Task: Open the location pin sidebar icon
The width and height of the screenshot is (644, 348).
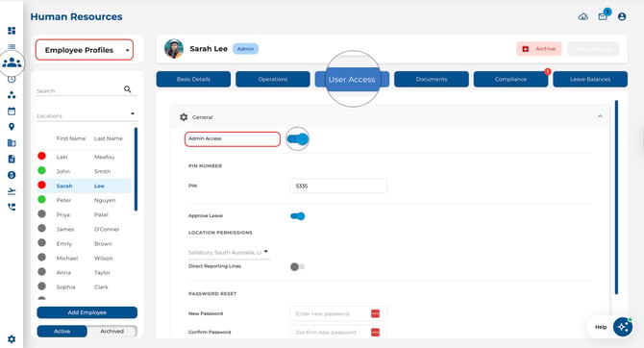Action: click(12, 127)
